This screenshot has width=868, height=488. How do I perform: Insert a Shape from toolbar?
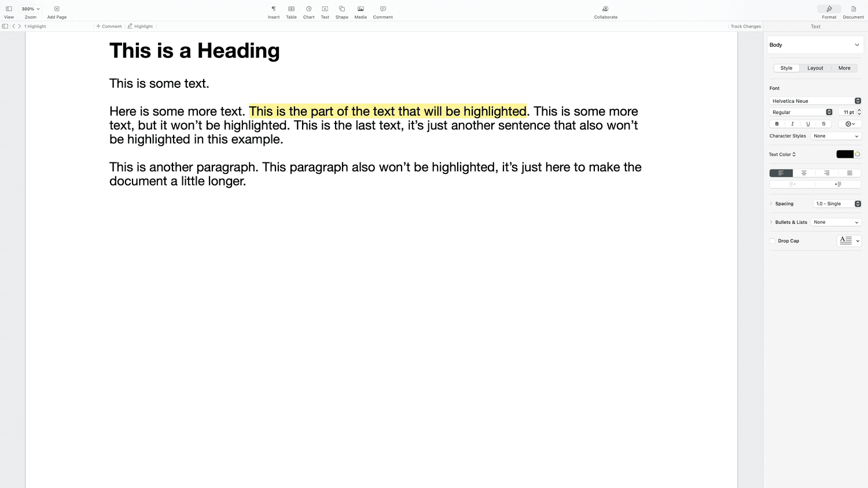tap(341, 9)
